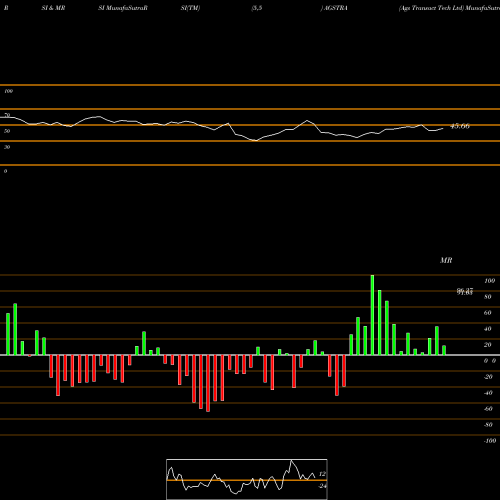Click MR axis label 80
The width and height of the screenshot is (500, 500).
488,297
